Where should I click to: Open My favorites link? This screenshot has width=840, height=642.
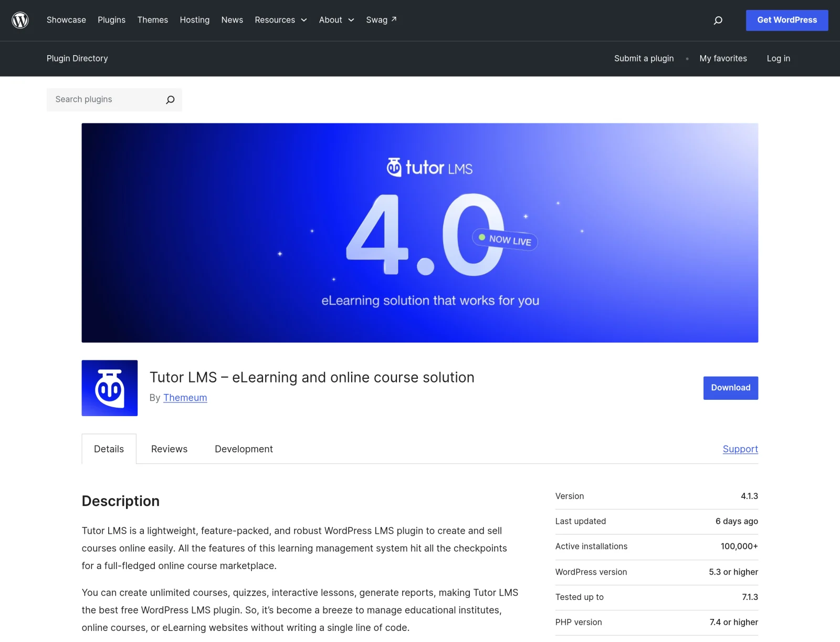click(723, 58)
